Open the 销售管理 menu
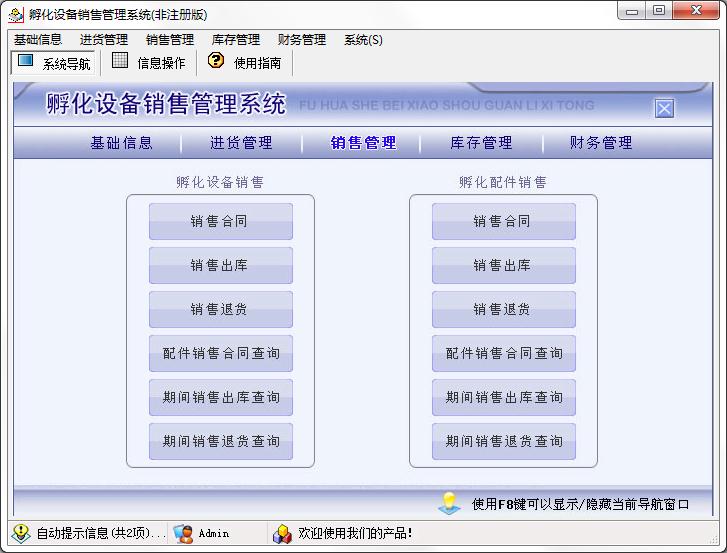727x553 pixels. point(170,40)
